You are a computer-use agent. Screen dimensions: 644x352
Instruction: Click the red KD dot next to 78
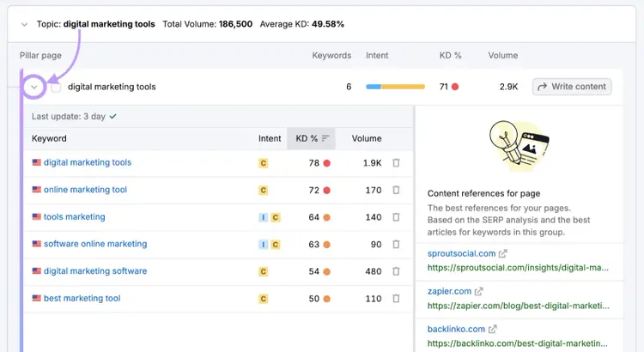click(327, 163)
